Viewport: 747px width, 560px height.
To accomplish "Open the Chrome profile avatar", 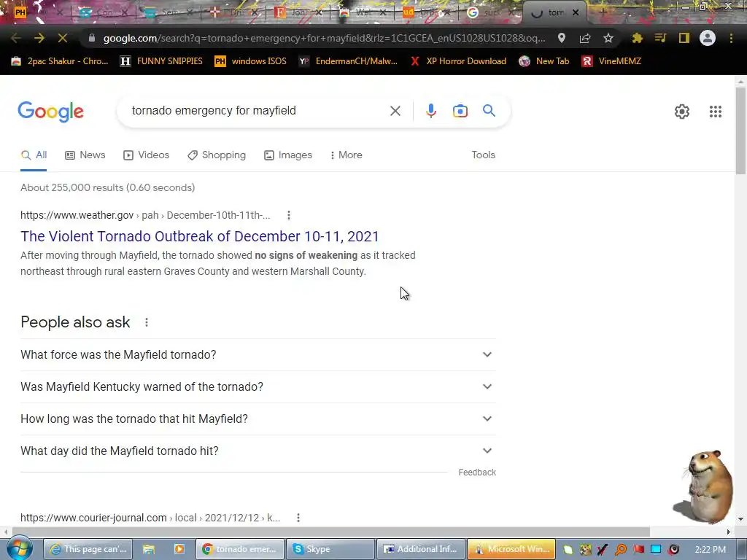I will 708,38.
